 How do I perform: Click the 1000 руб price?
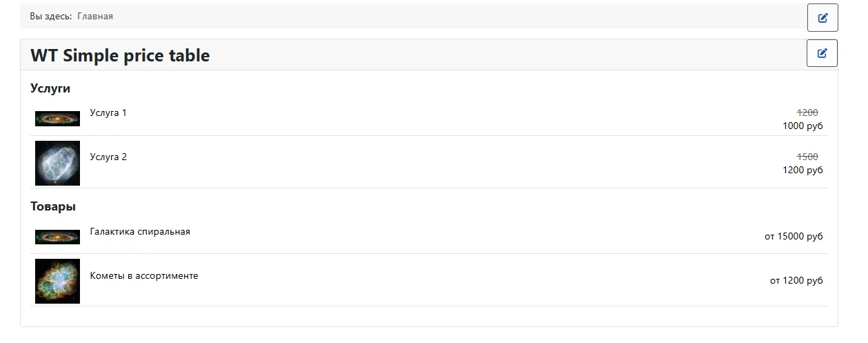(x=803, y=126)
